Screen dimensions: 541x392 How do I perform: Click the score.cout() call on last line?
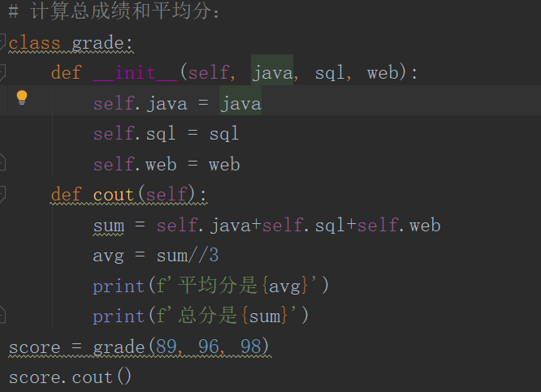(70, 377)
